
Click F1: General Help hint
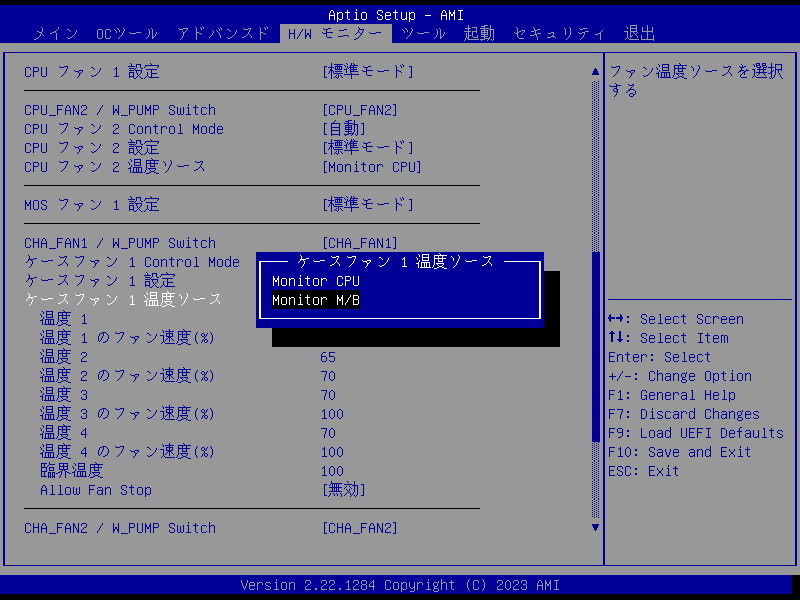672,395
